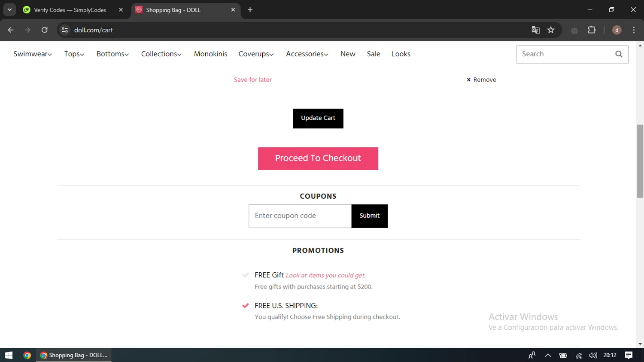Bookmark this page with the star icon
This screenshot has width=644, height=362.
pos(551,30)
